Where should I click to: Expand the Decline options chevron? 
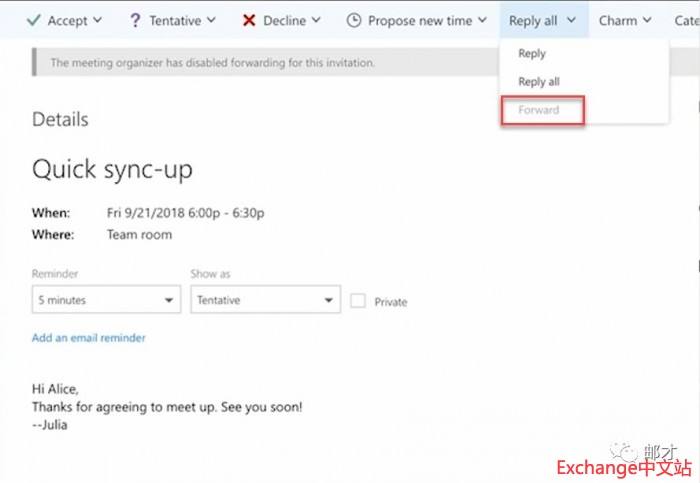pos(316,21)
